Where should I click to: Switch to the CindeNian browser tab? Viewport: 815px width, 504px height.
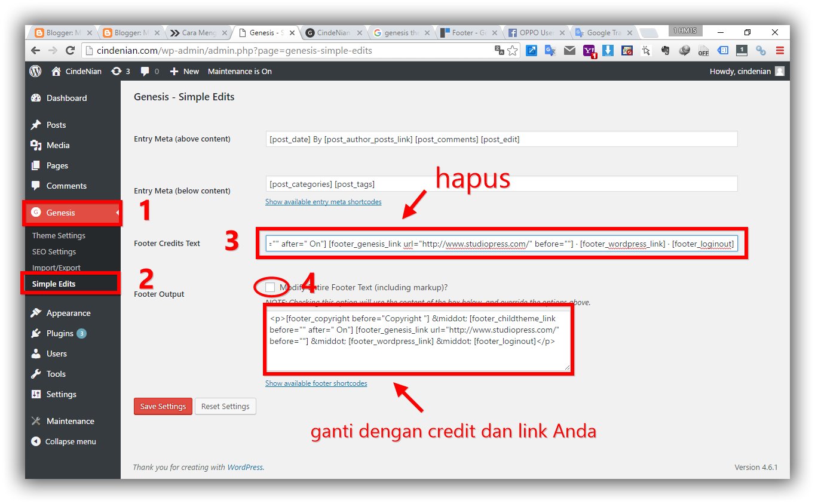click(x=333, y=33)
